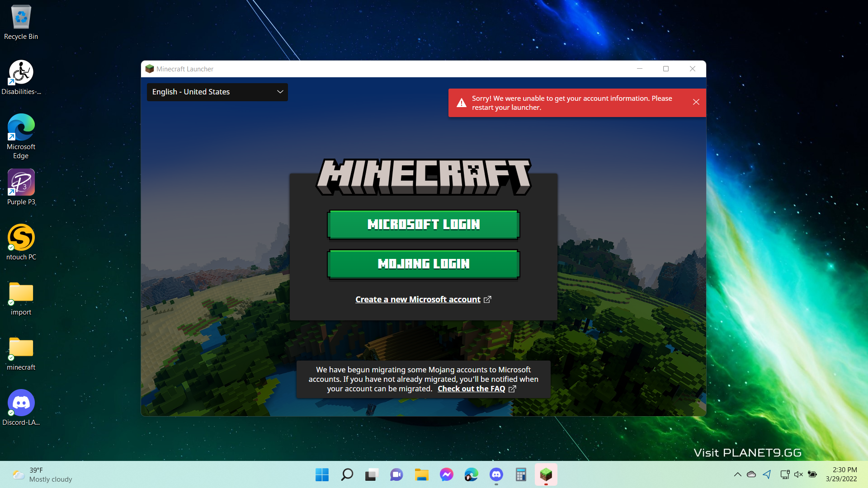Open the 'Create a new Microsoft account' link
The width and height of the screenshot is (868, 488).
coord(418,300)
